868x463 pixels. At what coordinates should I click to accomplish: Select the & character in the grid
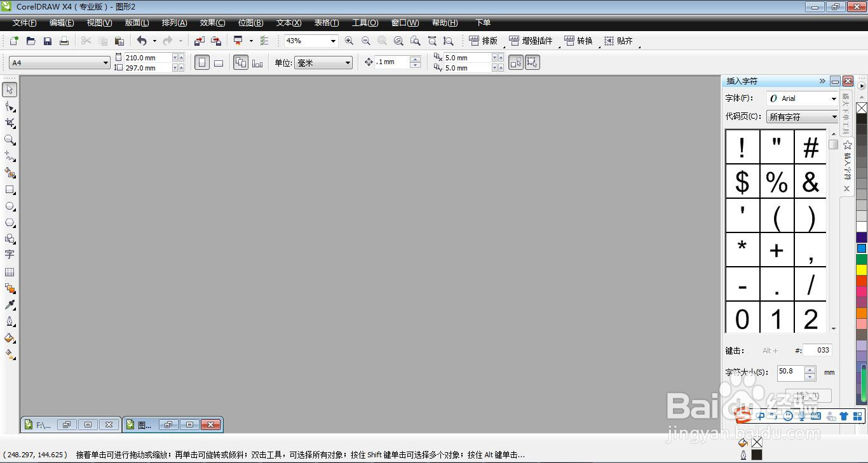811,182
